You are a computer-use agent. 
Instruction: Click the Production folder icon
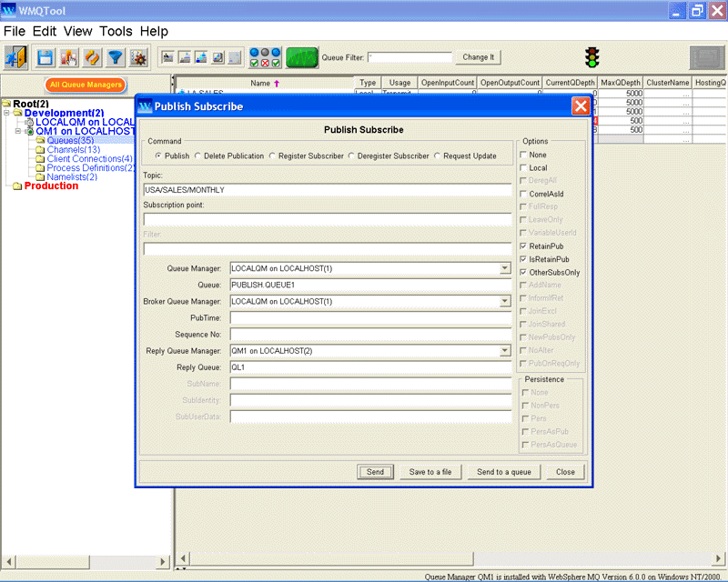(x=17, y=186)
